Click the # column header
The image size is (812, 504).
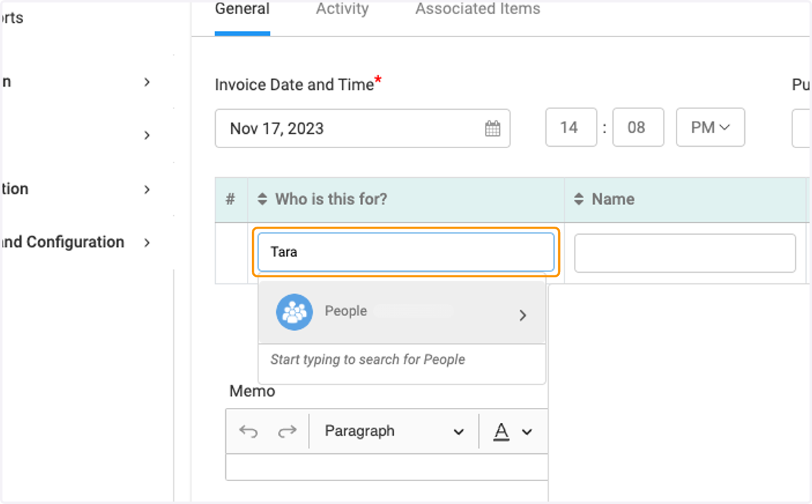[231, 200]
